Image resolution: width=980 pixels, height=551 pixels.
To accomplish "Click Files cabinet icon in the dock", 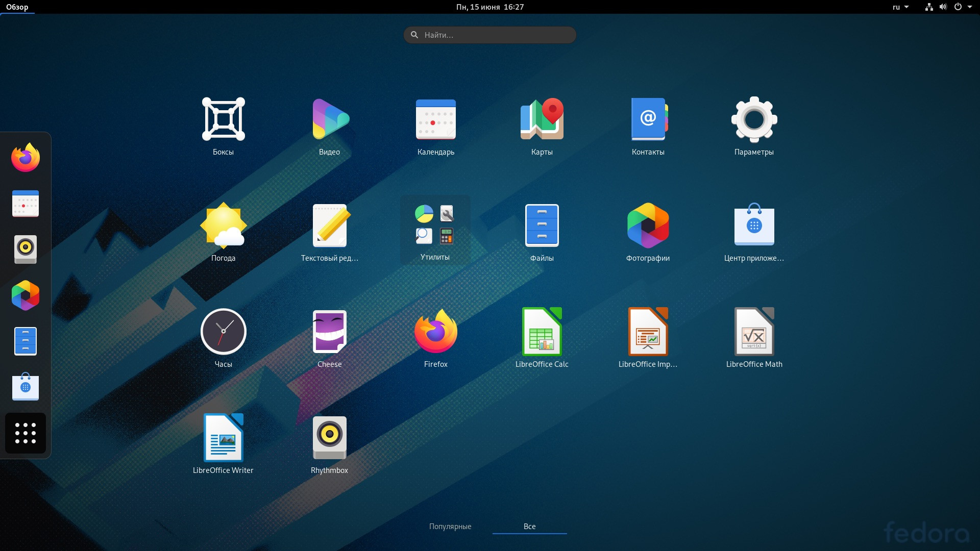I will [26, 341].
